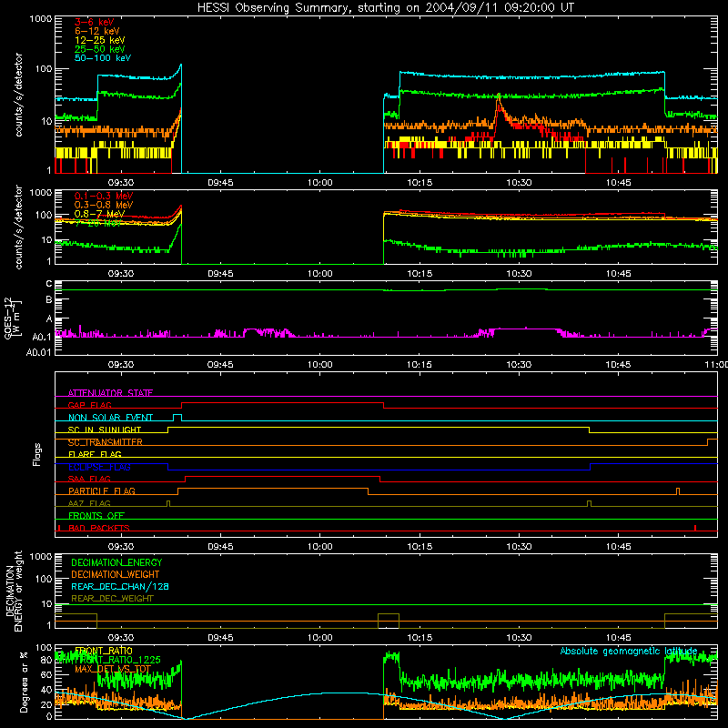Image resolution: width=728 pixels, height=728 pixels.
Task: Select the ATTENUATOR_STATE flag label
Action: coord(110,393)
